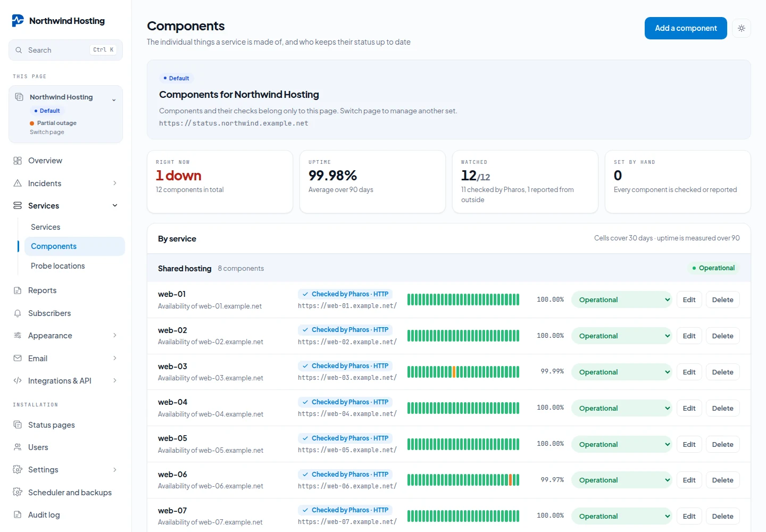This screenshot has height=532, width=766.
Task: Expand the Email submenu chevron
Action: [115, 358]
